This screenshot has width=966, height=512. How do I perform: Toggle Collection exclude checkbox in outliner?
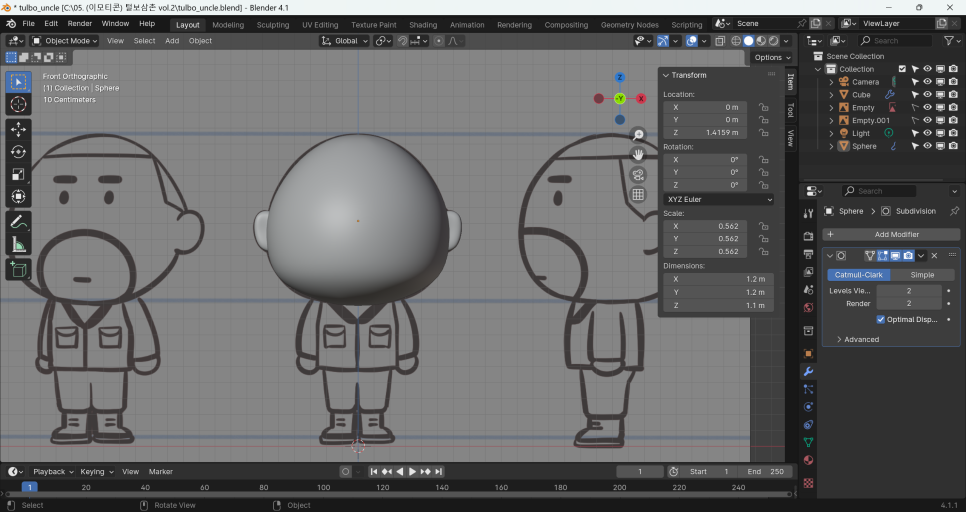tap(902, 69)
